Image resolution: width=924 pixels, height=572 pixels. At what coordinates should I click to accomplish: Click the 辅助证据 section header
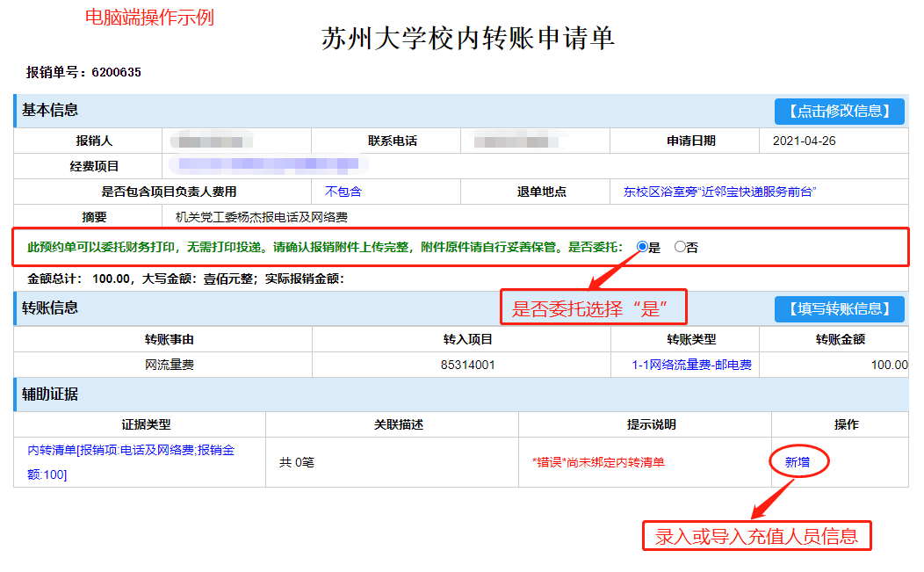point(50,395)
